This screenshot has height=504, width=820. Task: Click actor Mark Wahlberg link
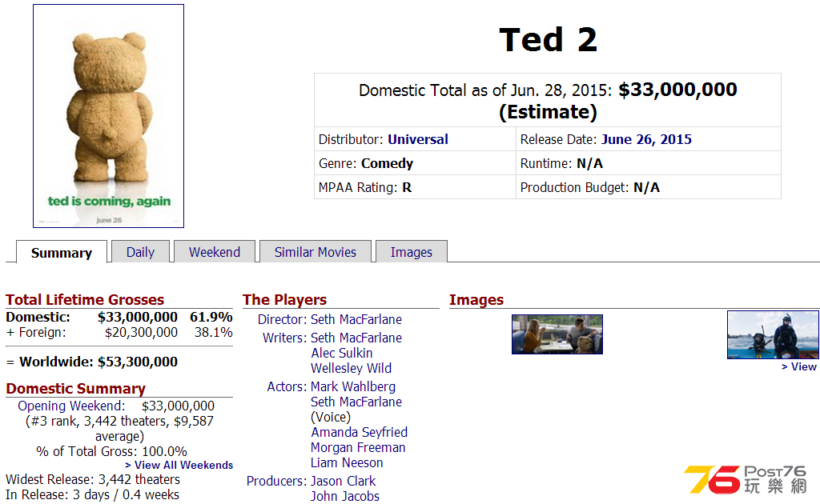352,386
